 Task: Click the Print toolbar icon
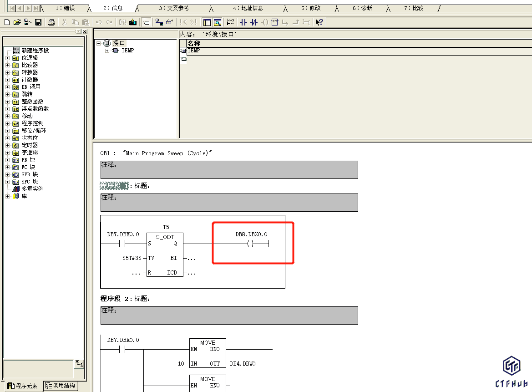click(51, 22)
